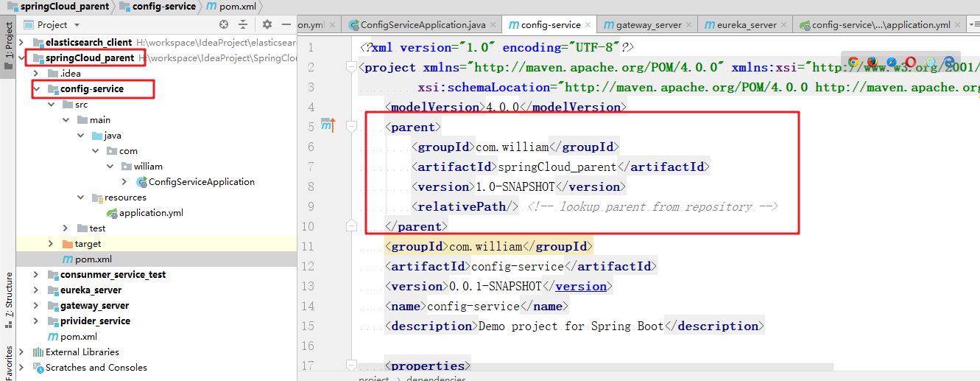The width and height of the screenshot is (980, 381).
Task: Collapse the resources folder
Action: [80, 197]
